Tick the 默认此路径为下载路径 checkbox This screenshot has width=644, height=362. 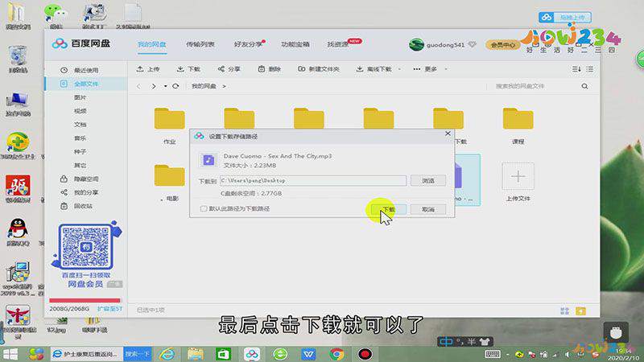[204, 209]
